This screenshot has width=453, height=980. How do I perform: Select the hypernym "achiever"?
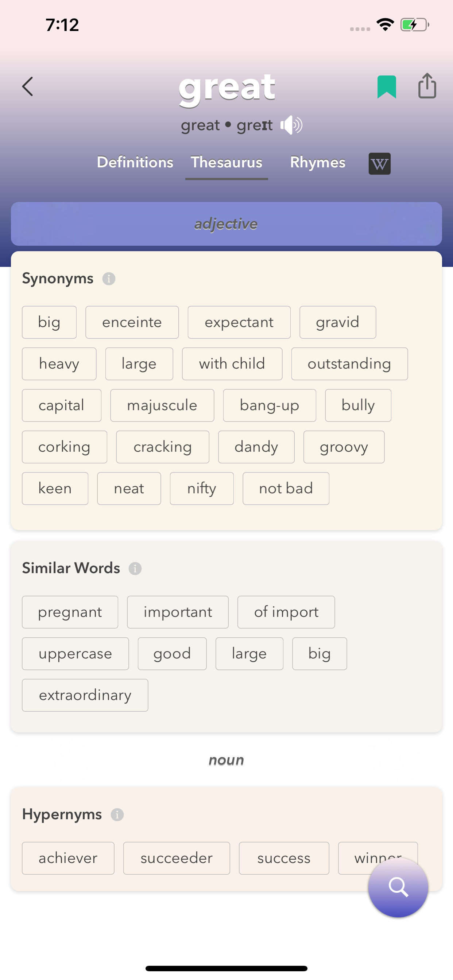coord(68,858)
